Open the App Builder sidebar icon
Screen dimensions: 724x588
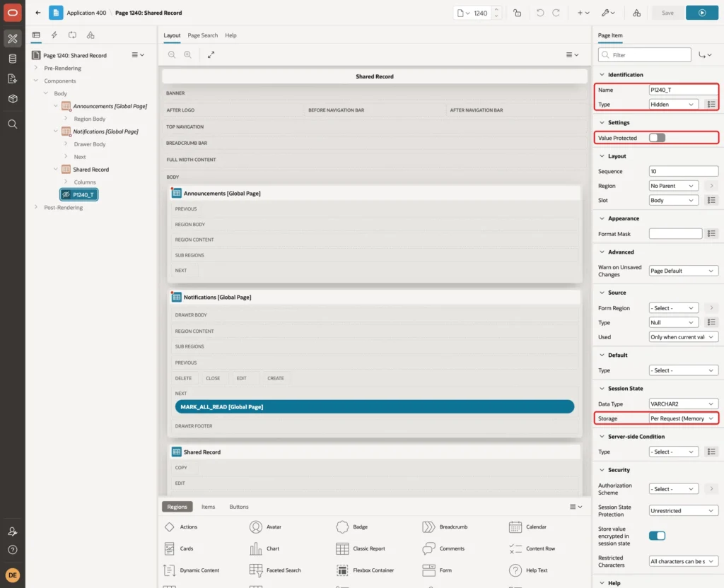pyautogui.click(x=13, y=39)
